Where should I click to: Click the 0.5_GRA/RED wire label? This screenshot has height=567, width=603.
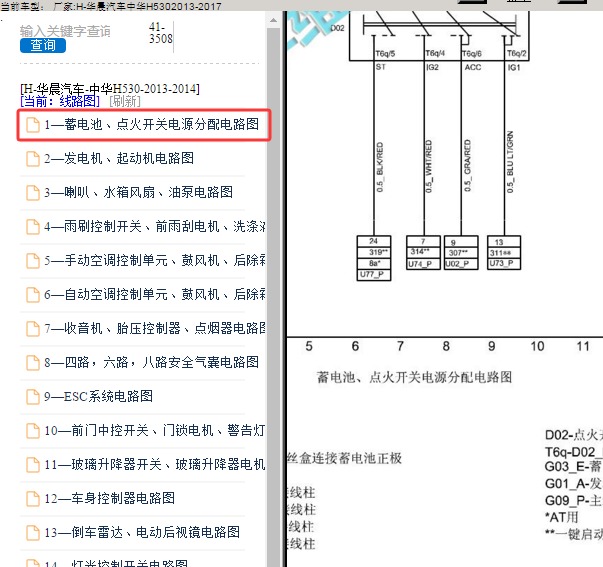tap(467, 165)
